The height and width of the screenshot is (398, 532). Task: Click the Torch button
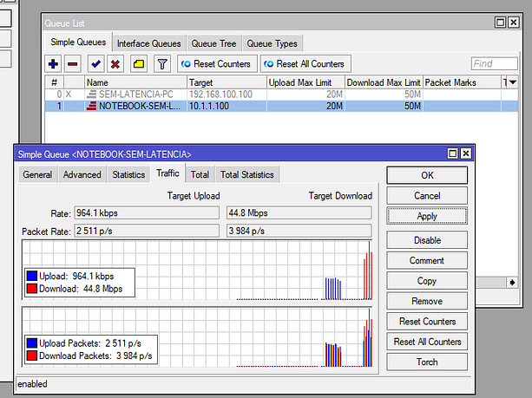[427, 362]
